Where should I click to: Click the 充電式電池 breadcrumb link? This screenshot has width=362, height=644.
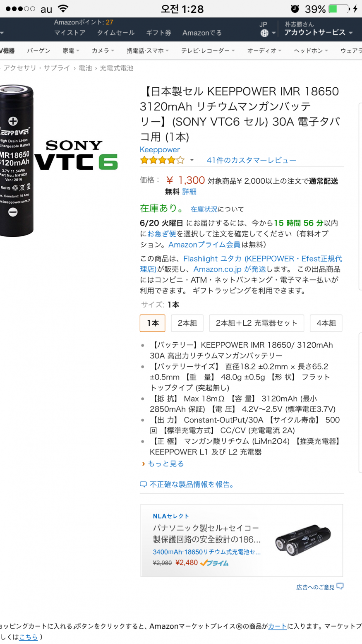(x=117, y=68)
